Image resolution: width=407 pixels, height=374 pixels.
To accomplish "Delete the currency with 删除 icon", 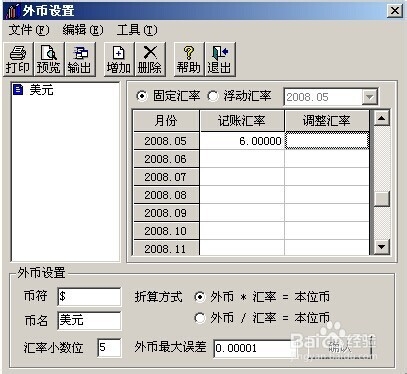I will pos(150,60).
